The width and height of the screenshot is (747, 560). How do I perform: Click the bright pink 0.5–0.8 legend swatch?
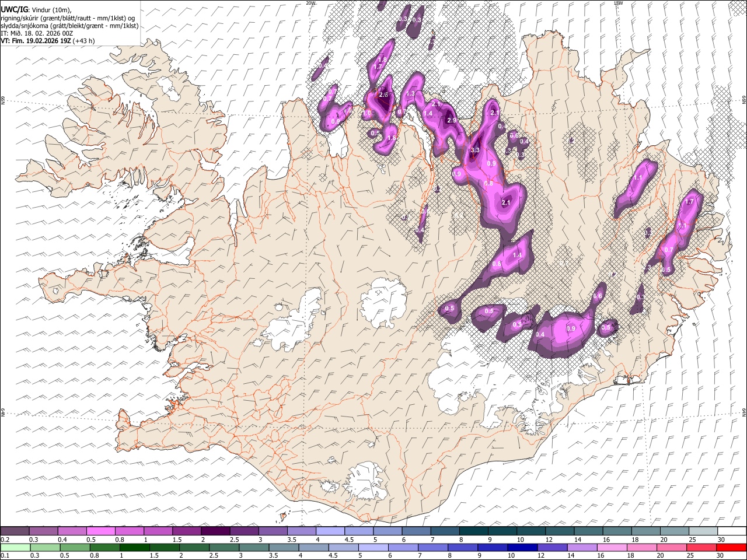coord(100,531)
